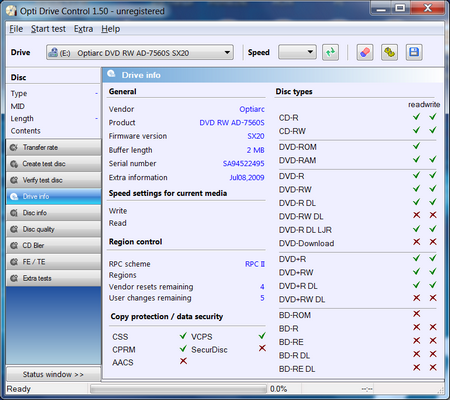Click the CSS green checkmark

click(x=183, y=335)
